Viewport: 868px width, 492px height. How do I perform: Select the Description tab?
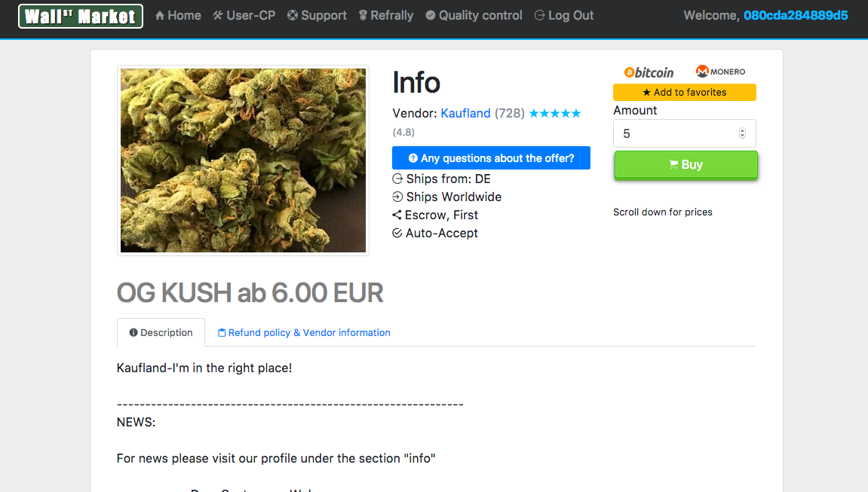tap(161, 332)
